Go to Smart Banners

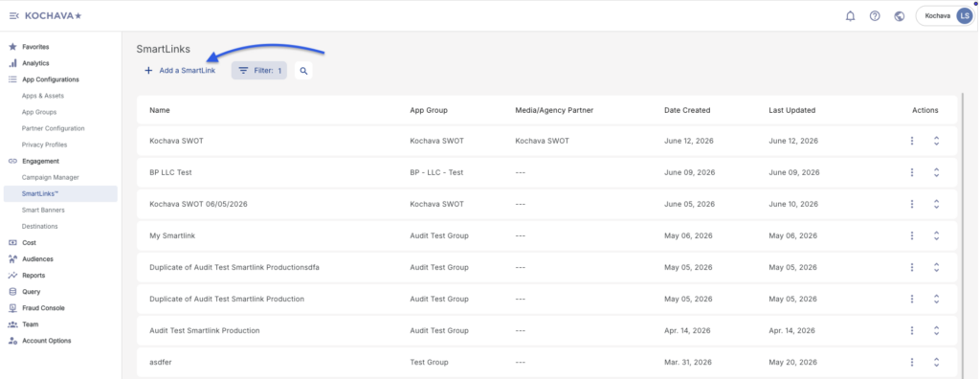click(x=43, y=211)
